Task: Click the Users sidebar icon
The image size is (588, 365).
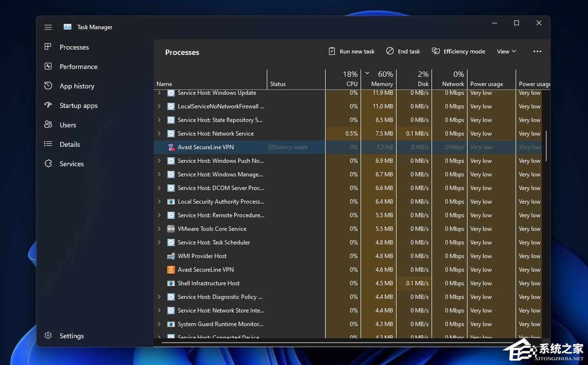Action: coord(48,125)
